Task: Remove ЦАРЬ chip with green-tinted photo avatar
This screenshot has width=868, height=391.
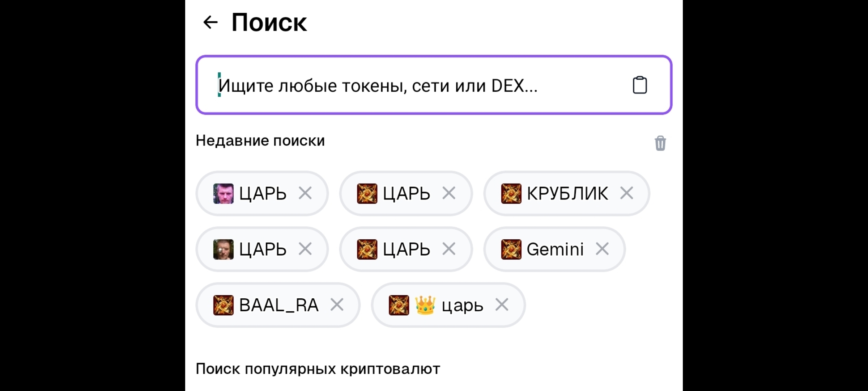Action: pyautogui.click(x=305, y=249)
